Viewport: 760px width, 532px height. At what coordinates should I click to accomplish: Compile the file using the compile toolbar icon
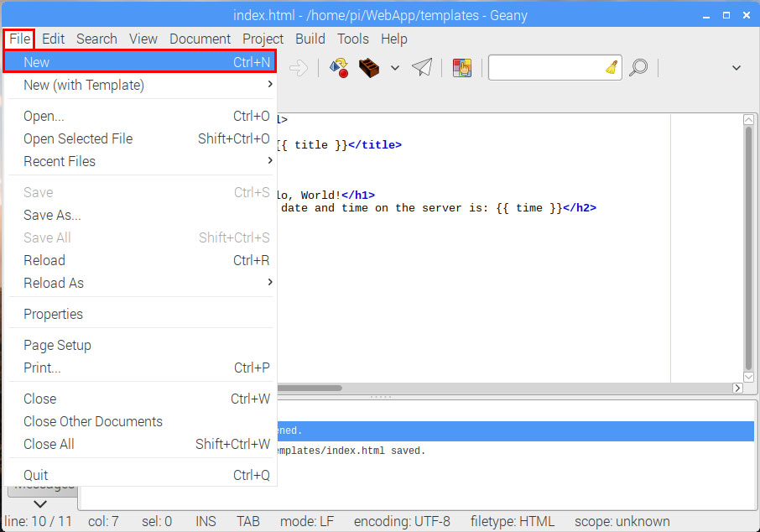338,68
